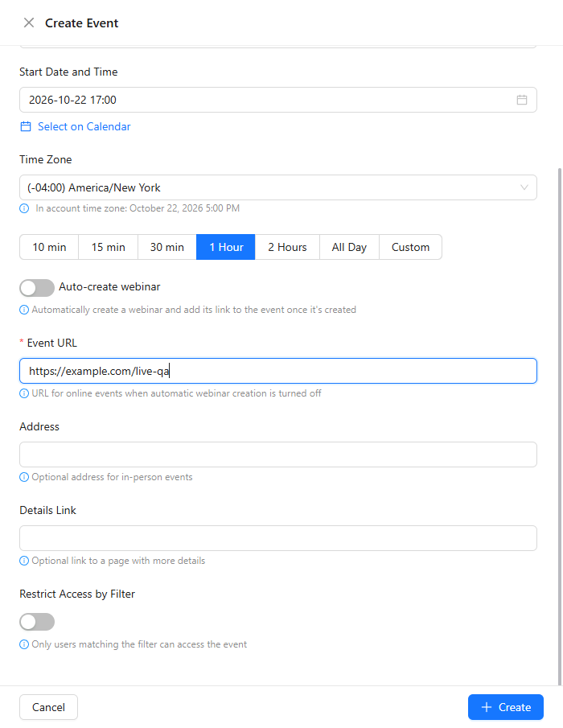Select 1 Hour duration

click(x=225, y=247)
